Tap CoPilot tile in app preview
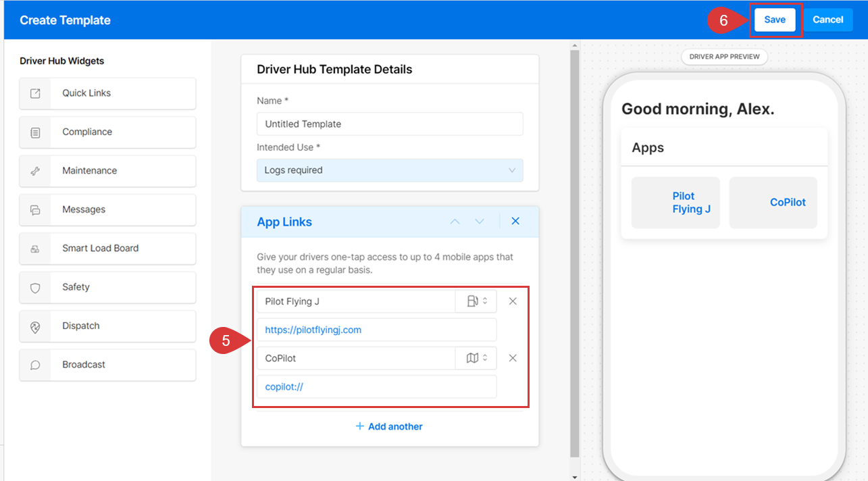This screenshot has width=868, height=481. [773, 203]
